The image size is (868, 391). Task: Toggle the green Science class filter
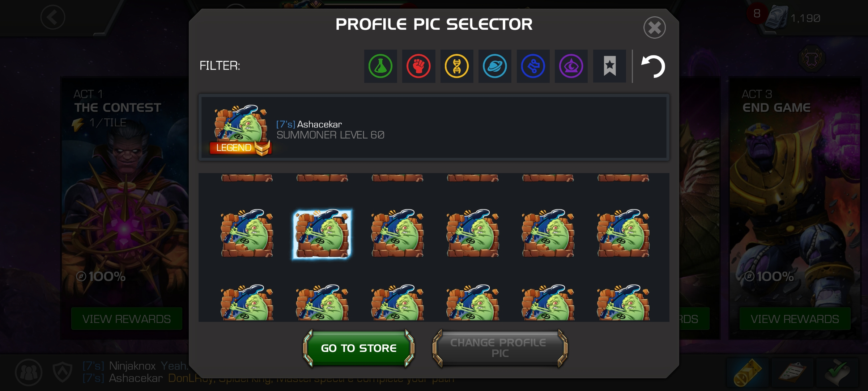click(380, 66)
